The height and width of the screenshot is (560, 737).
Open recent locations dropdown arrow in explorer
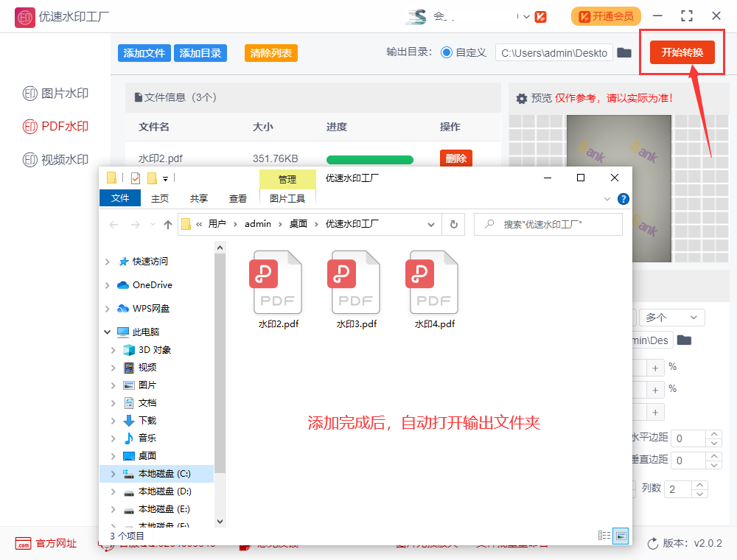[x=153, y=225]
